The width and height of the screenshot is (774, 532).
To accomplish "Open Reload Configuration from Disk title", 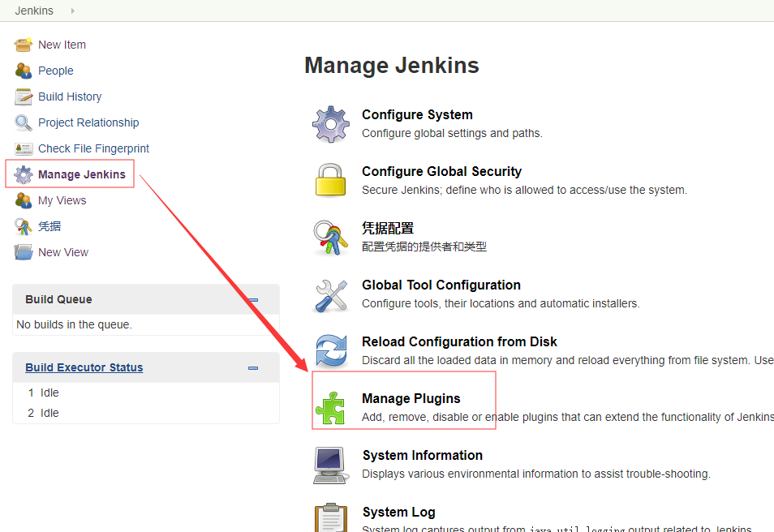I will (x=459, y=342).
